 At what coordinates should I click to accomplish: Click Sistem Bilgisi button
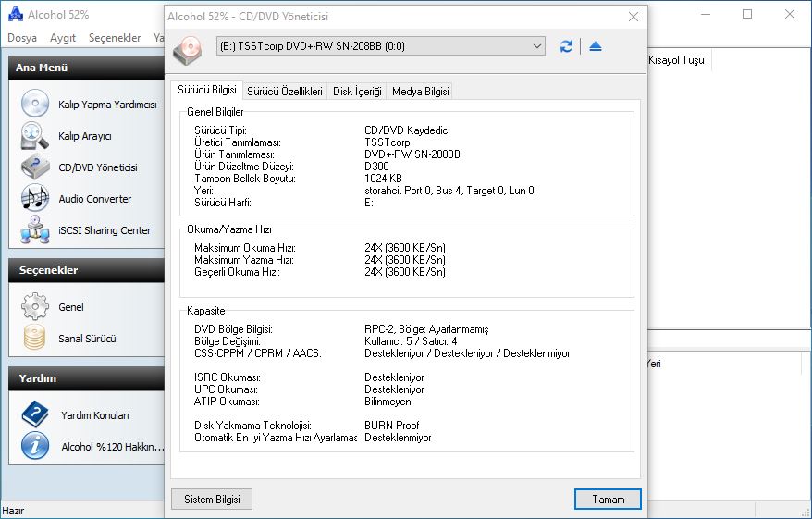pyautogui.click(x=212, y=500)
